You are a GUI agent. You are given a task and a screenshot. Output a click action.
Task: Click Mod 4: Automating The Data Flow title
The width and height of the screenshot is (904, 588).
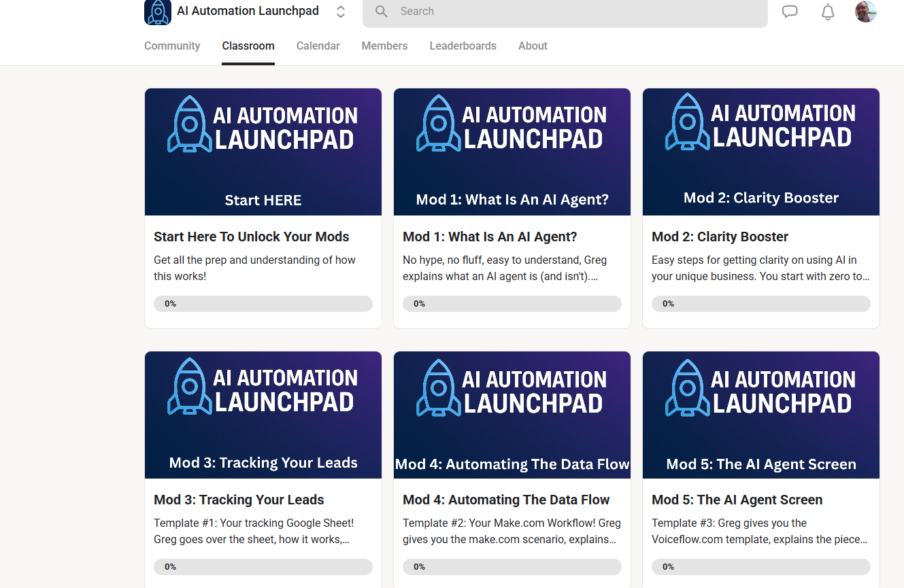pos(506,500)
